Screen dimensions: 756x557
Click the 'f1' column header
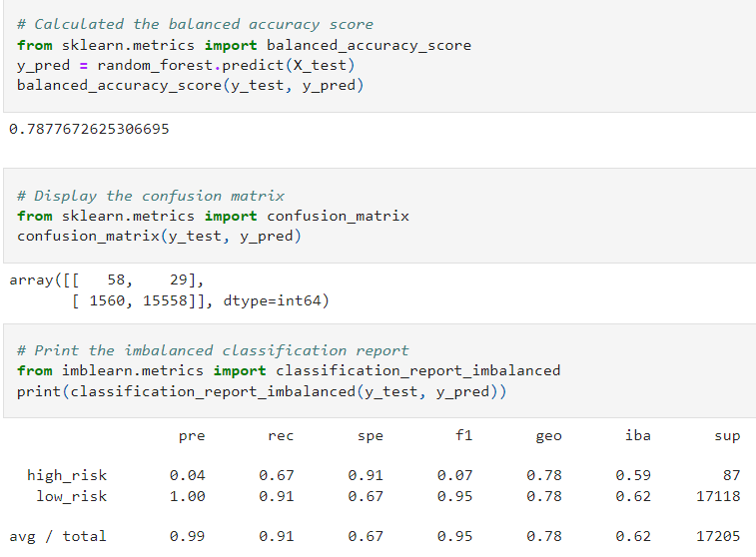pos(463,435)
